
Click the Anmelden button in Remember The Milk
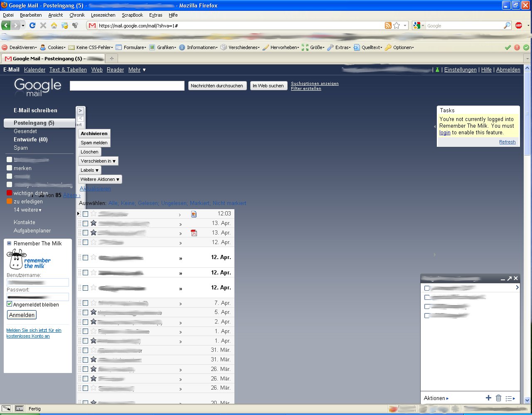coord(22,315)
